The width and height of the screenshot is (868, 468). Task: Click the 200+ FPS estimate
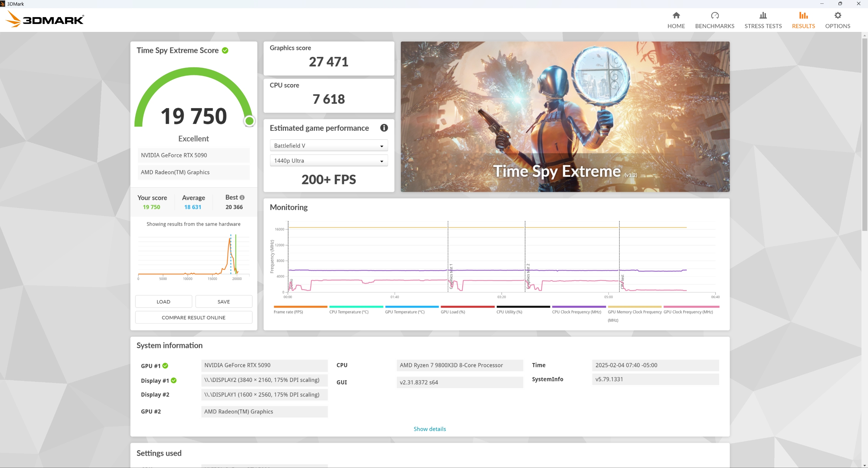[328, 179]
